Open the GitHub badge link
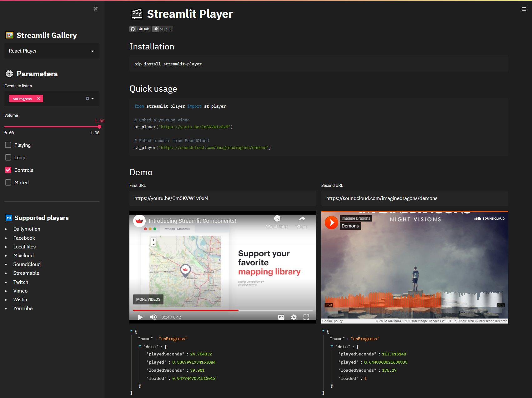The height and width of the screenshot is (398, 532). (140, 29)
